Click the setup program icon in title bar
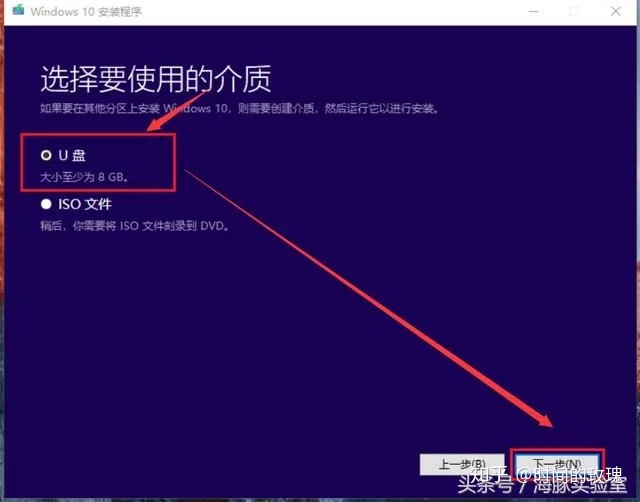This screenshot has width=640, height=502. click(x=18, y=10)
